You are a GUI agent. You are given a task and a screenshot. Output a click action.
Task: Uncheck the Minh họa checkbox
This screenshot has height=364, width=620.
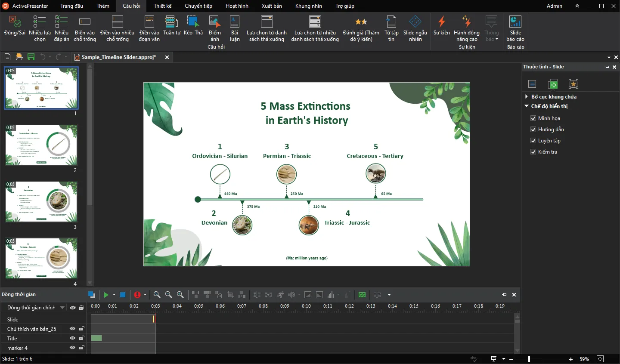tap(533, 118)
